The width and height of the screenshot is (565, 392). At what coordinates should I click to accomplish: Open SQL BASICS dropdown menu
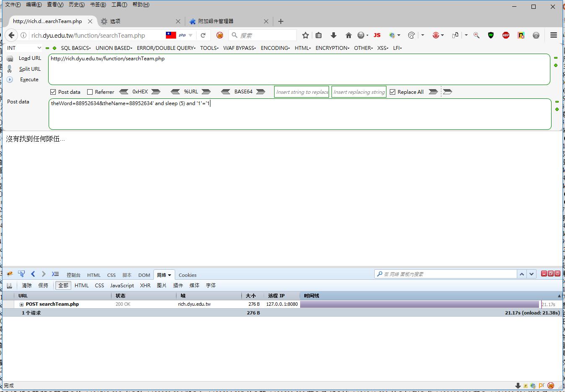pyautogui.click(x=76, y=48)
